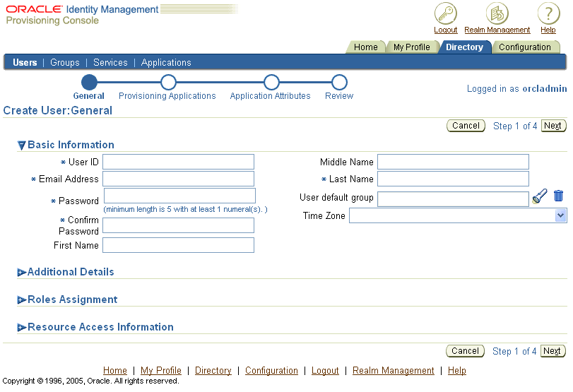
Task: Select the General step circle
Action: (89, 83)
